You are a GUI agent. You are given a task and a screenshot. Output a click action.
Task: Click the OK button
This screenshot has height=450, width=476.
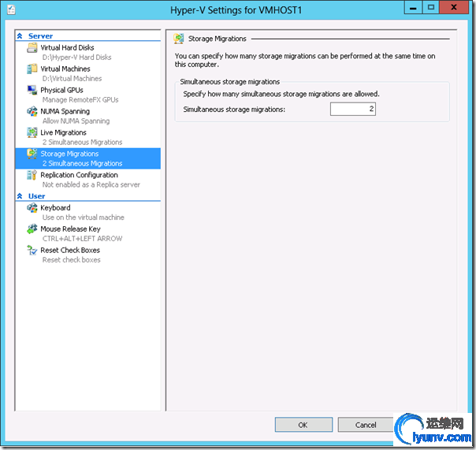303,425
